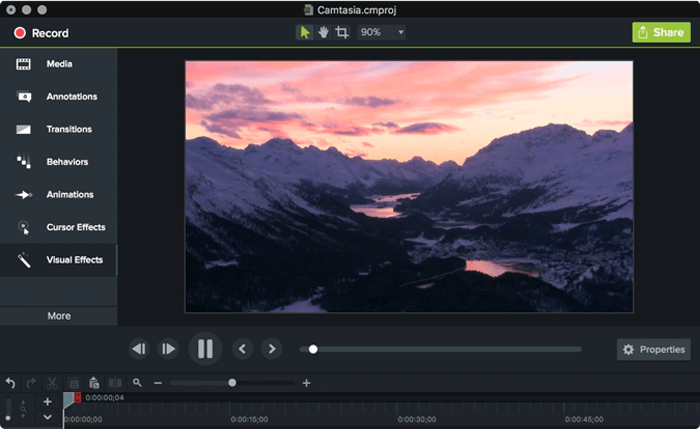700x429 pixels.
Task: Expand the track options chevron
Action: point(47,417)
